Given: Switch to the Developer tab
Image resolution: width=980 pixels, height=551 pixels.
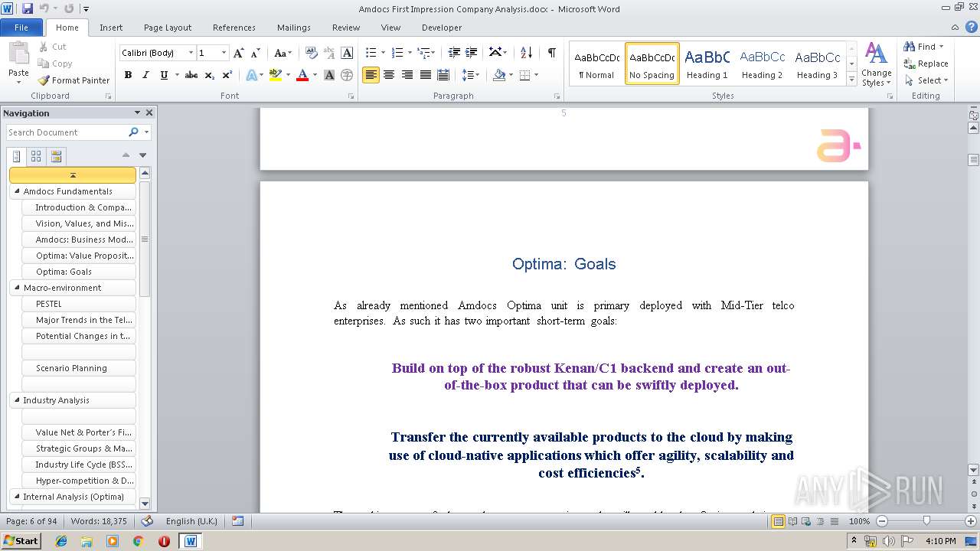Looking at the screenshot, I should [442, 28].
